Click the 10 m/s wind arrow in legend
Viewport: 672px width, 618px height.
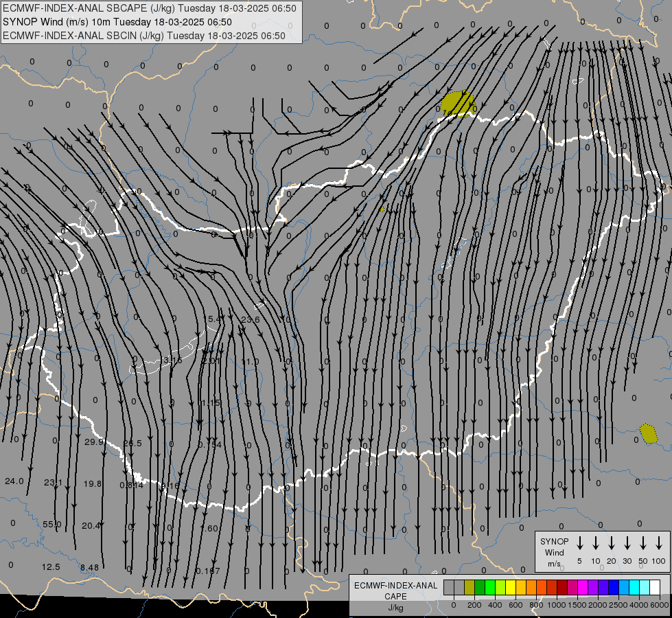pos(595,543)
